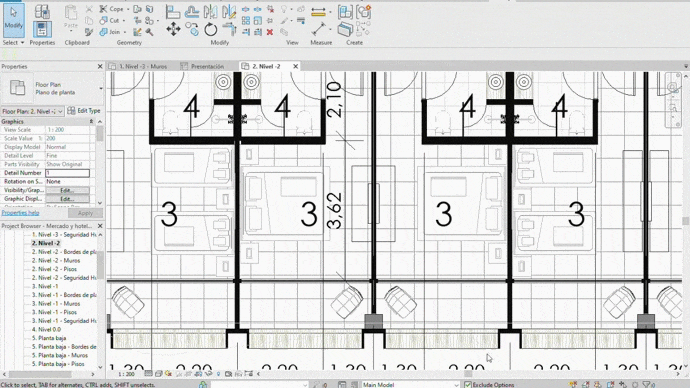Open the Join tool dropdown arrow
This screenshot has width=690, height=388.
click(125, 32)
